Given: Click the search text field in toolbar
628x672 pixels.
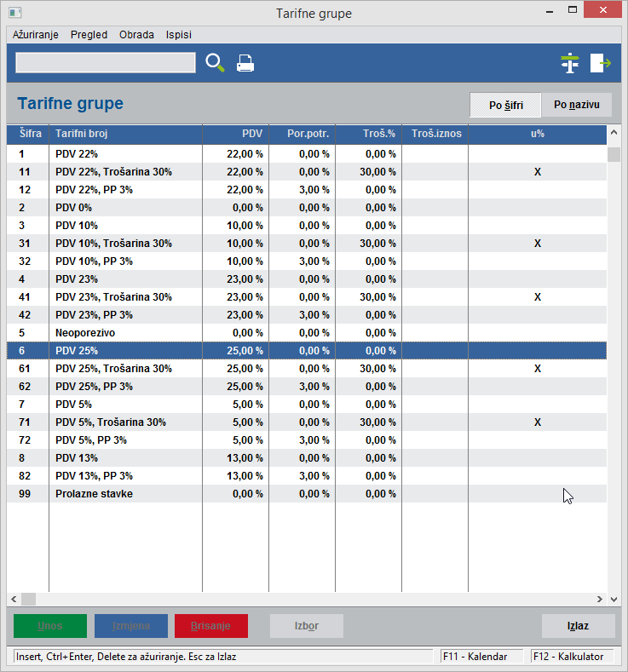Looking at the screenshot, I should 106,63.
